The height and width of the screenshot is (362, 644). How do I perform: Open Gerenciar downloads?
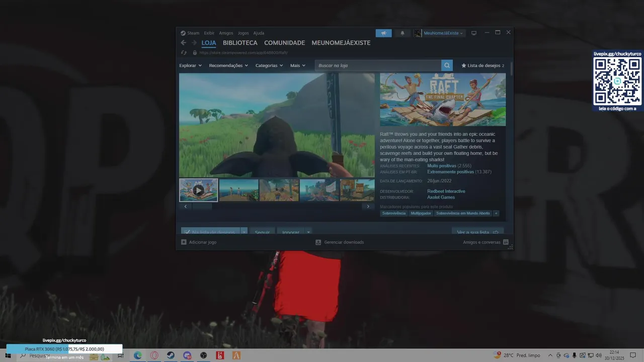coord(340,242)
